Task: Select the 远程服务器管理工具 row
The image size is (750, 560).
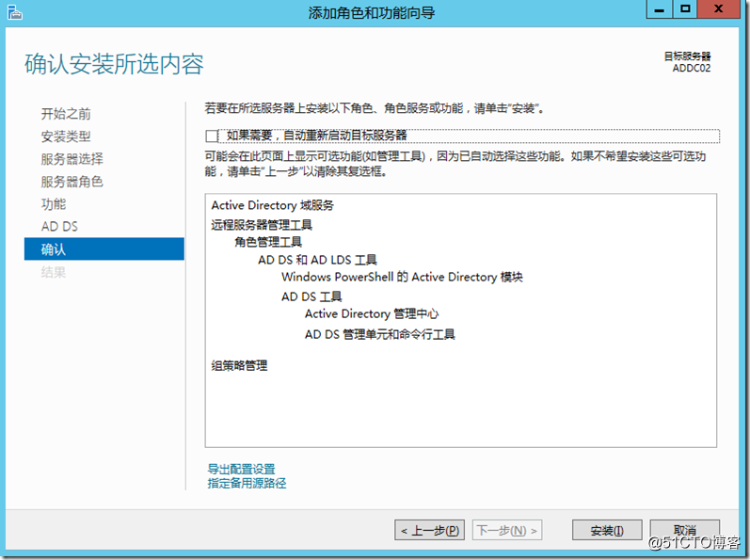Action: [x=262, y=225]
